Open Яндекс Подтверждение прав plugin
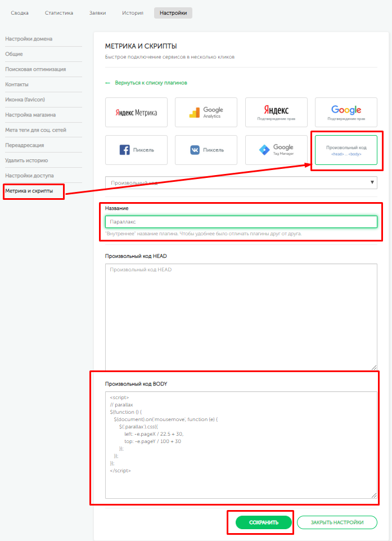 276,112
